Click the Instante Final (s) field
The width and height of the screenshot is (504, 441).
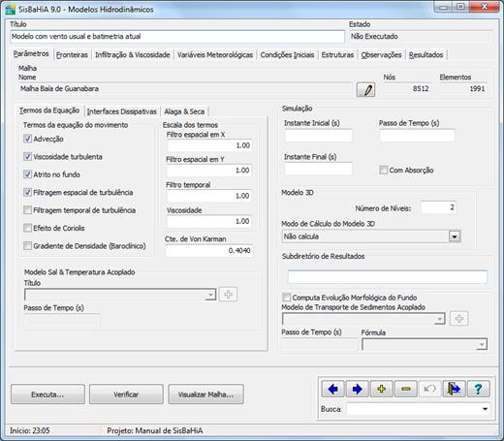pyautogui.click(x=319, y=169)
